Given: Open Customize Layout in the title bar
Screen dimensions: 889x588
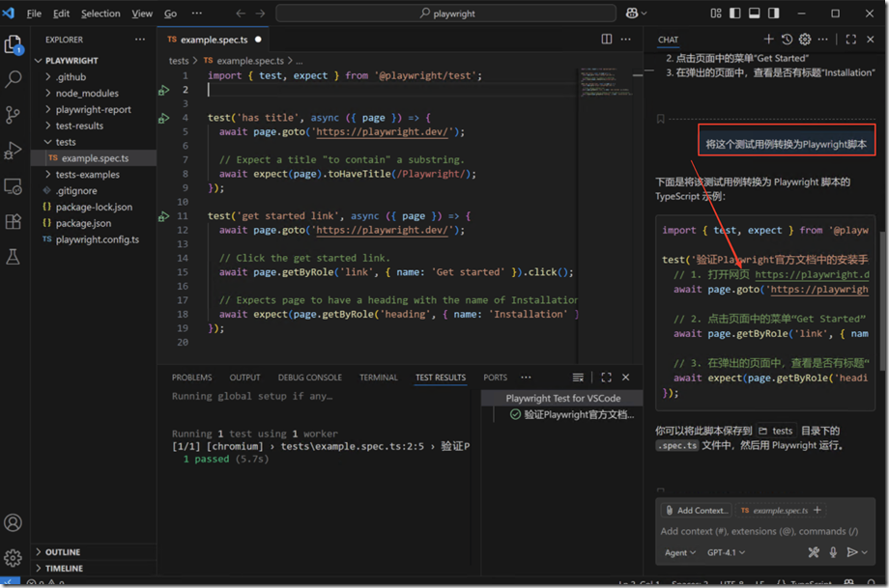Looking at the screenshot, I should click(x=716, y=13).
